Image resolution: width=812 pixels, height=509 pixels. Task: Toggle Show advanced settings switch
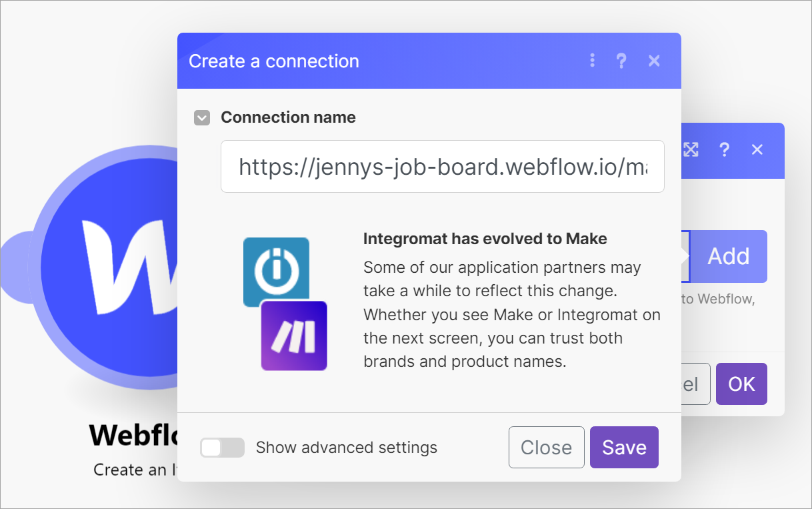(x=223, y=448)
